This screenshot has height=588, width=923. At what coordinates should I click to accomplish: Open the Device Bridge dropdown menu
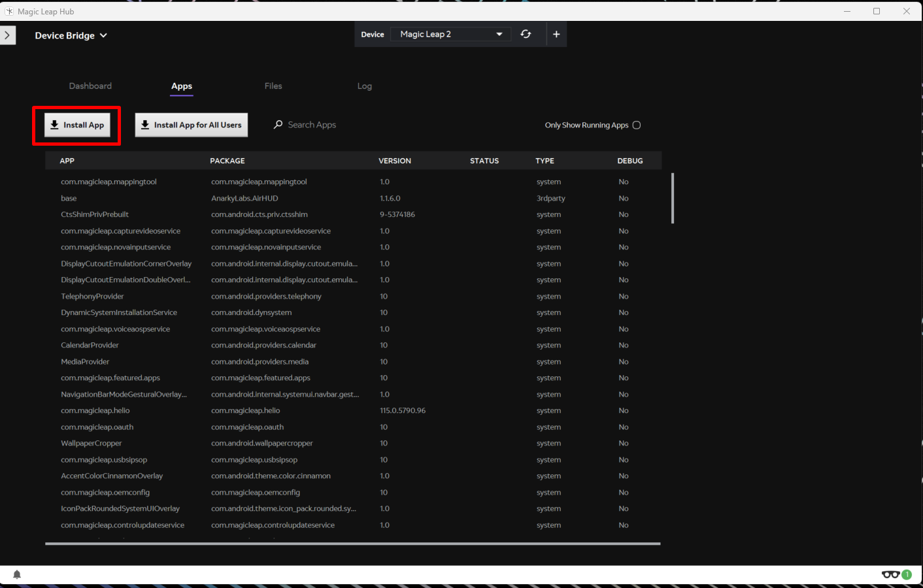[71, 35]
